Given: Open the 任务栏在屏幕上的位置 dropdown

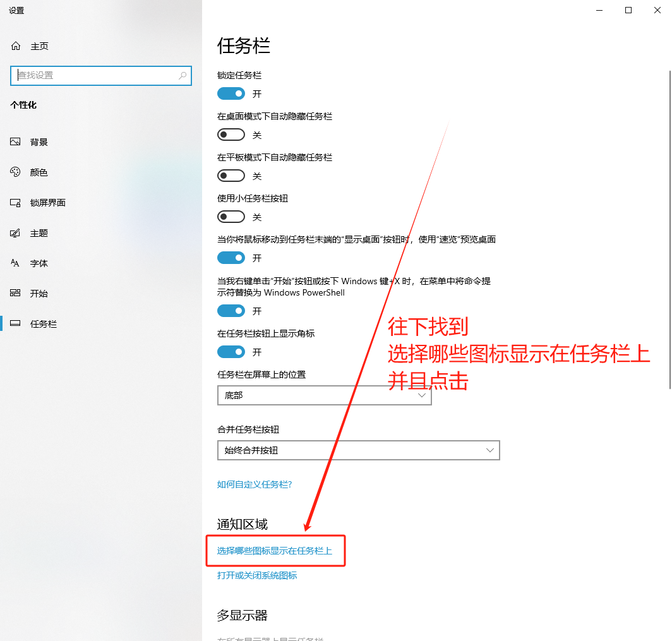Looking at the screenshot, I should [324, 395].
